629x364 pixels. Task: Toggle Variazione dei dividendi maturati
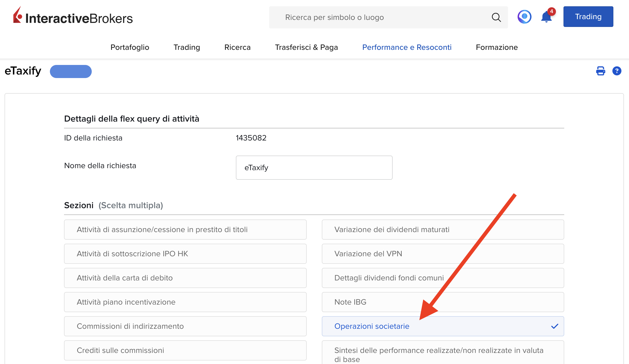(443, 230)
